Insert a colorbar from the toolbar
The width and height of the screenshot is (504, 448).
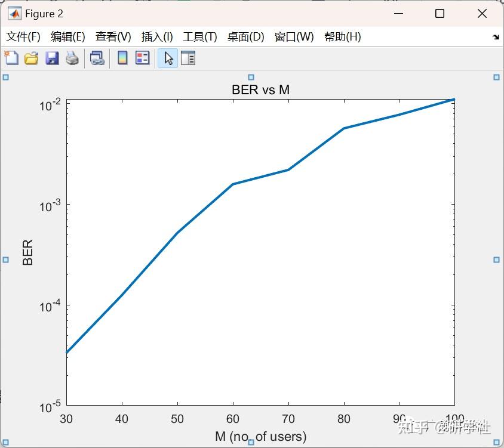(122, 58)
